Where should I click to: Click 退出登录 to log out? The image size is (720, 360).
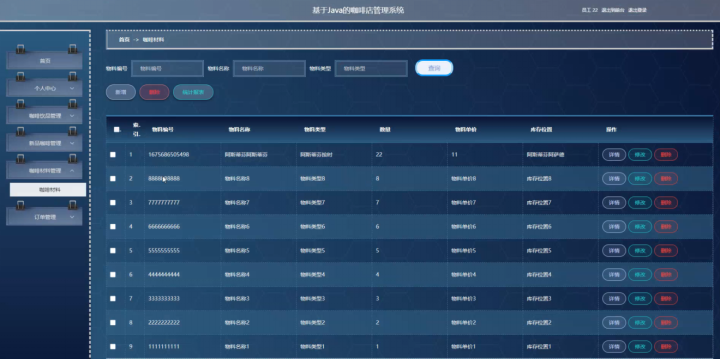(637, 10)
